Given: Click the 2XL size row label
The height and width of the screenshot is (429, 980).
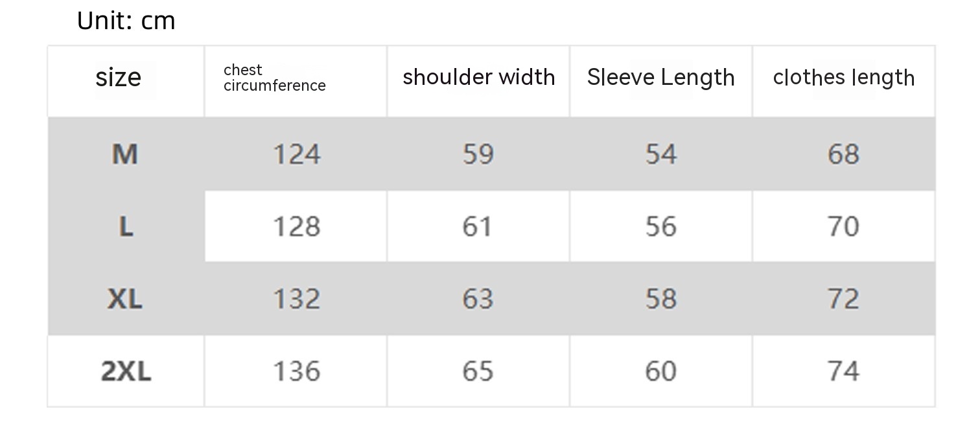Looking at the screenshot, I should [x=126, y=371].
